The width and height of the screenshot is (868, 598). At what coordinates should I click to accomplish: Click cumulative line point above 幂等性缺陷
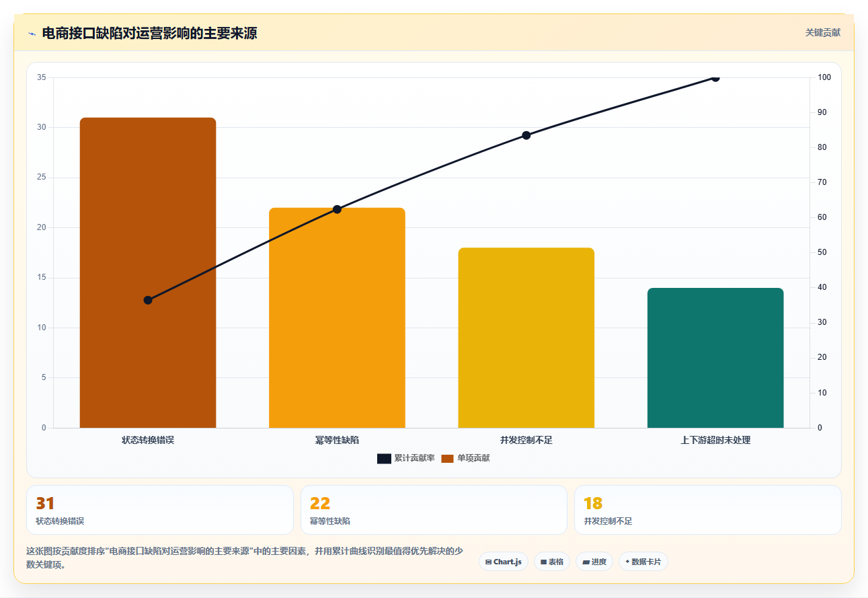338,209
